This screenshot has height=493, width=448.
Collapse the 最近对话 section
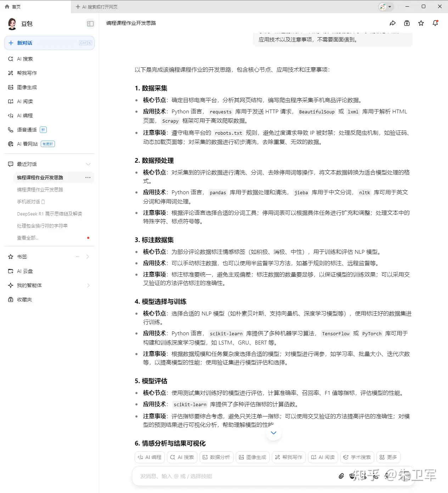point(88,164)
